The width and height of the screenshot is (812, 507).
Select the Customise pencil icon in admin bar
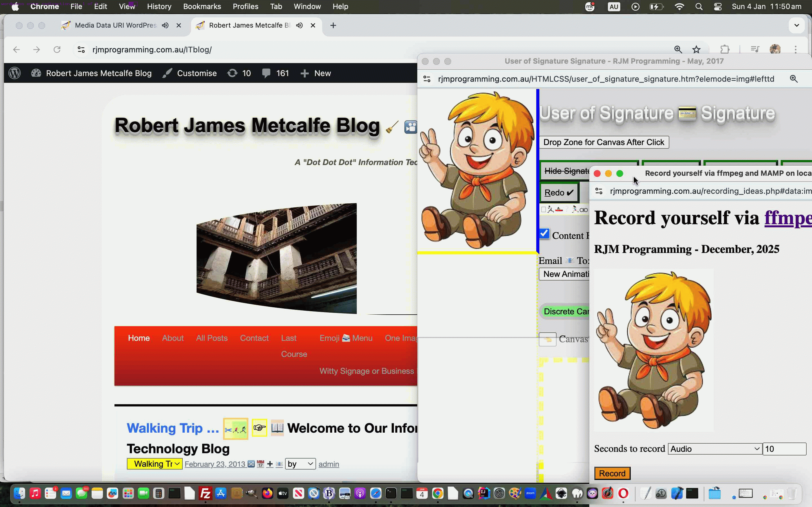[x=167, y=73]
